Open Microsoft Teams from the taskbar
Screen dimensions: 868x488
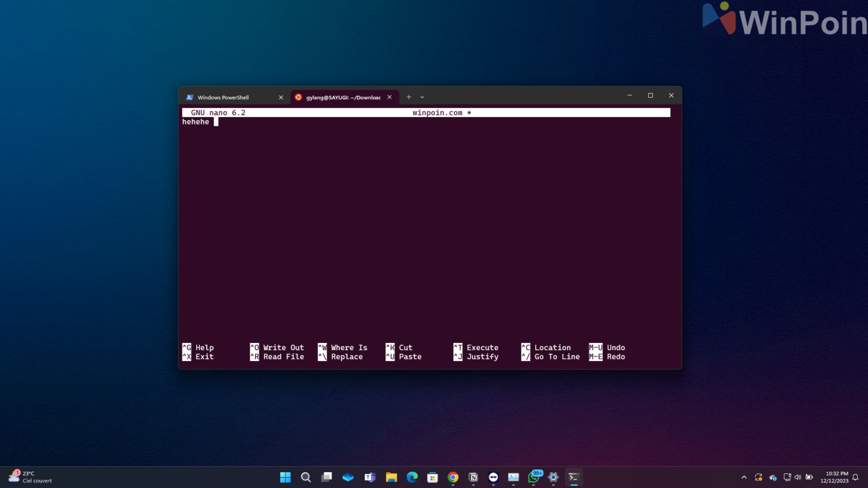coord(370,477)
